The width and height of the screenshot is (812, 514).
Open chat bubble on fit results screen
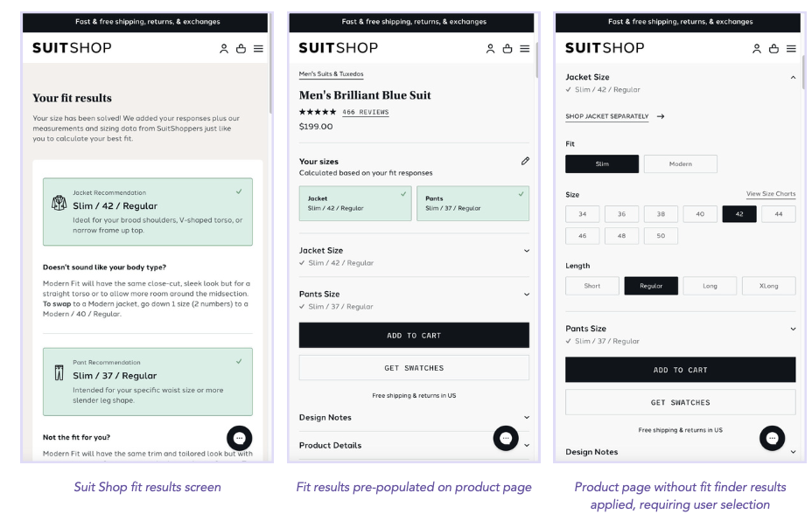(240, 438)
